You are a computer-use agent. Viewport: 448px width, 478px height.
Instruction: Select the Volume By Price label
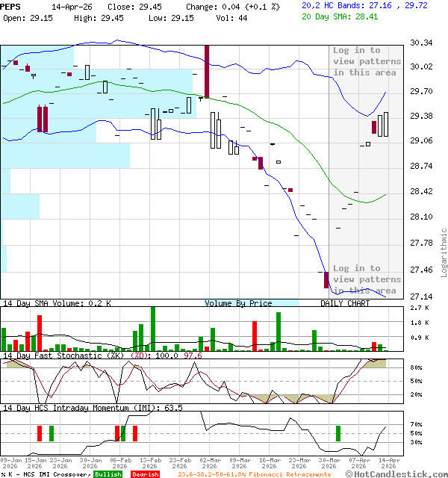point(239,304)
